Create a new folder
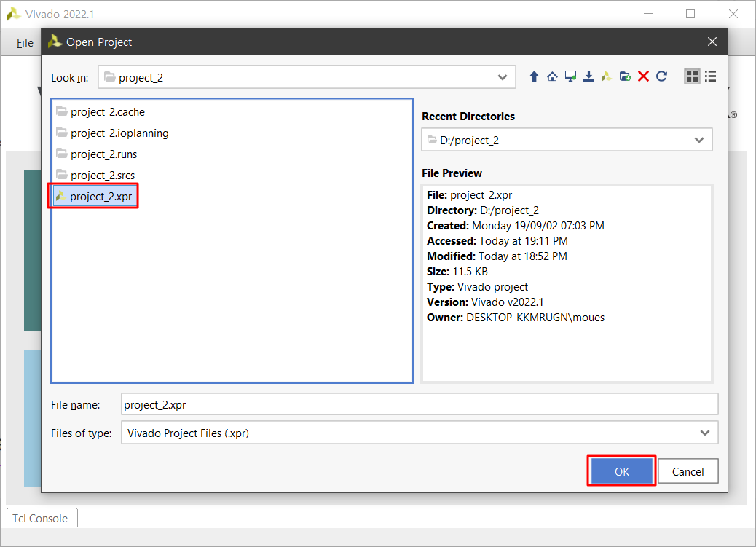The image size is (756, 547). tap(625, 76)
